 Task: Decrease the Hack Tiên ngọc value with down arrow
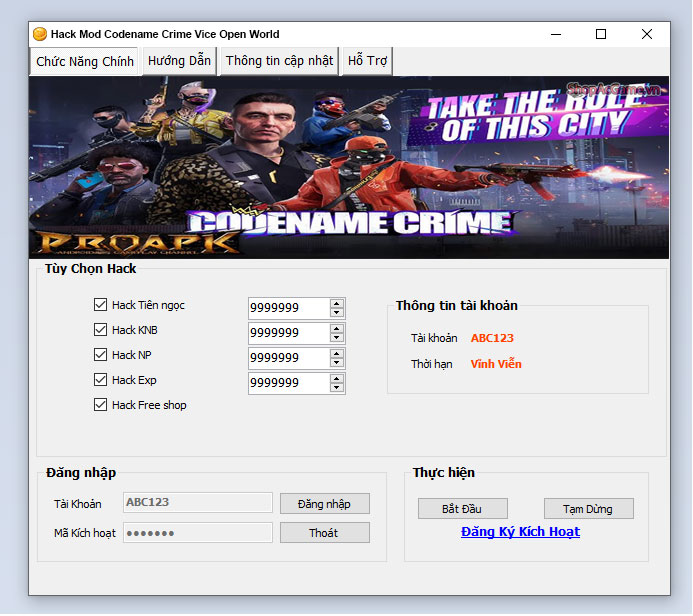337,312
